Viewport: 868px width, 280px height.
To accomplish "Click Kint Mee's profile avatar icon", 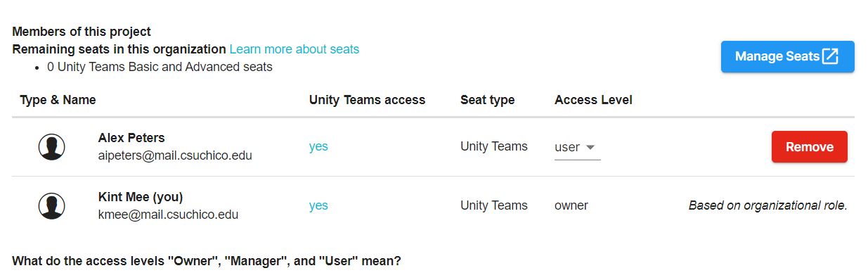I will pyautogui.click(x=51, y=206).
